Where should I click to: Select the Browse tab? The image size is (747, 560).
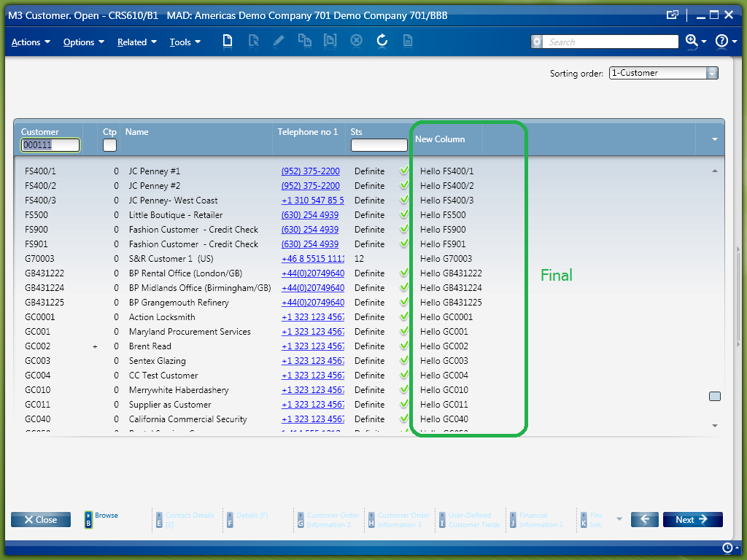[101, 518]
